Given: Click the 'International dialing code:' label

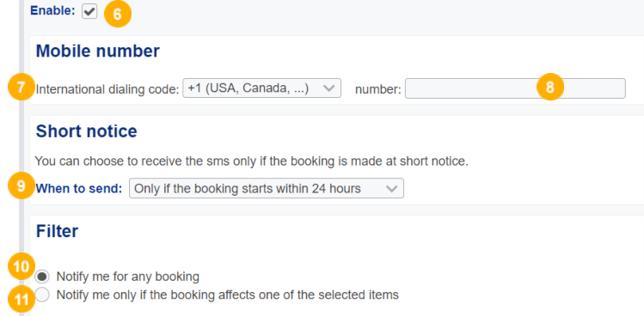Looking at the screenshot, I should [x=107, y=89].
